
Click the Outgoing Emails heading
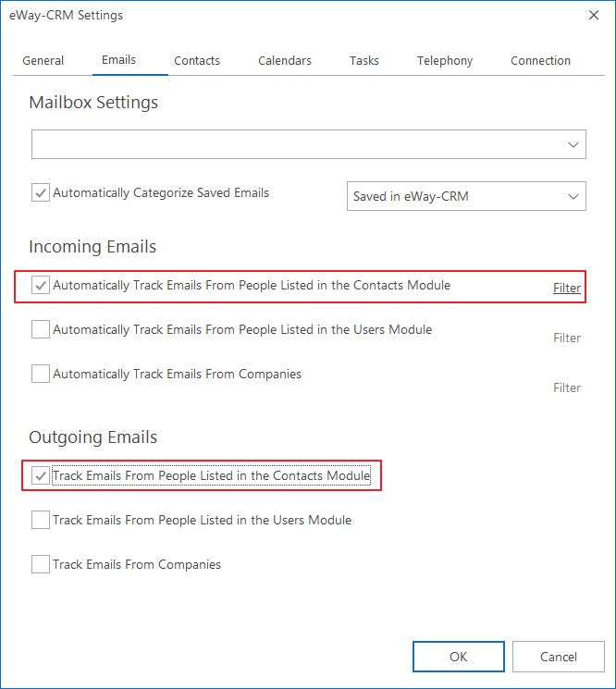[x=93, y=437]
